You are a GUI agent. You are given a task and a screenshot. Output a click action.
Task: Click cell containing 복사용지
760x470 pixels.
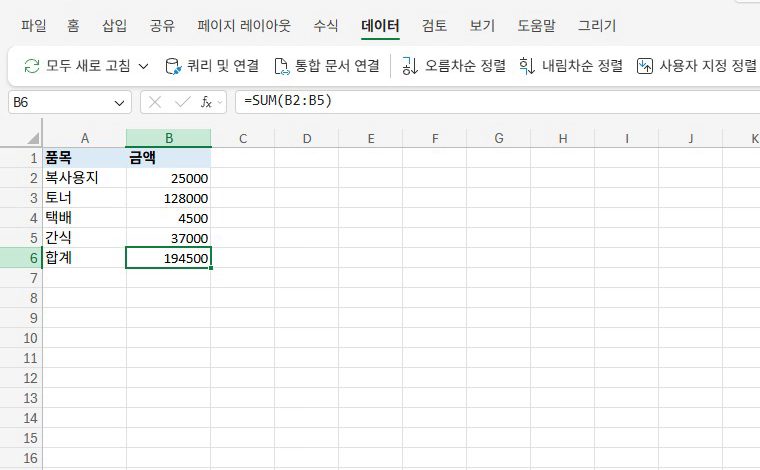[x=84, y=178]
